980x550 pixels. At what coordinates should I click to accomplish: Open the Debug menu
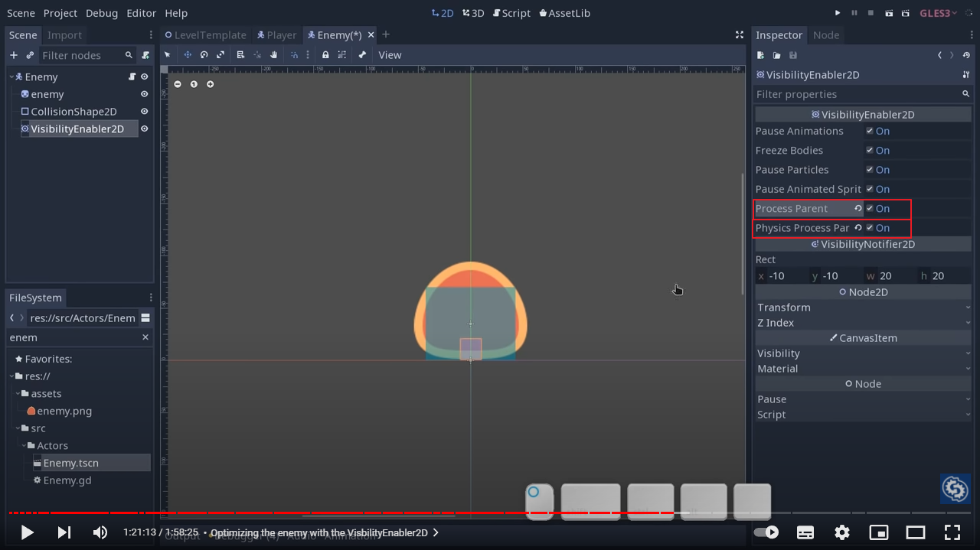[x=102, y=13]
